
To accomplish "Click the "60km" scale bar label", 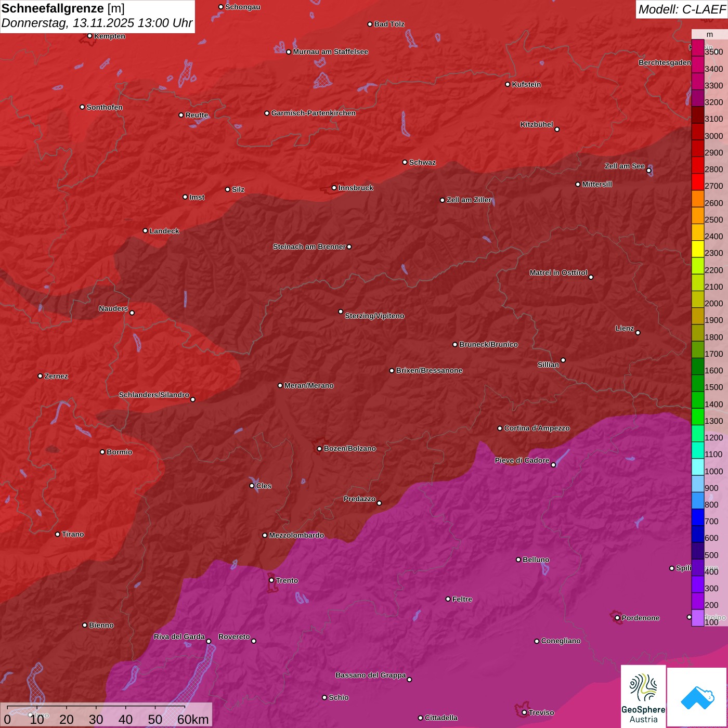I will 193,719.
